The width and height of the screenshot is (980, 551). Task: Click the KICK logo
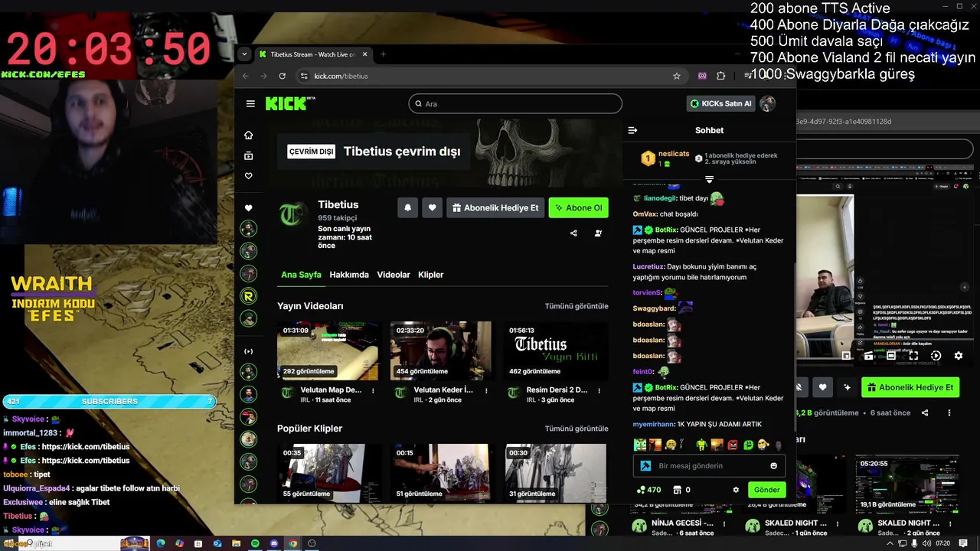click(289, 103)
